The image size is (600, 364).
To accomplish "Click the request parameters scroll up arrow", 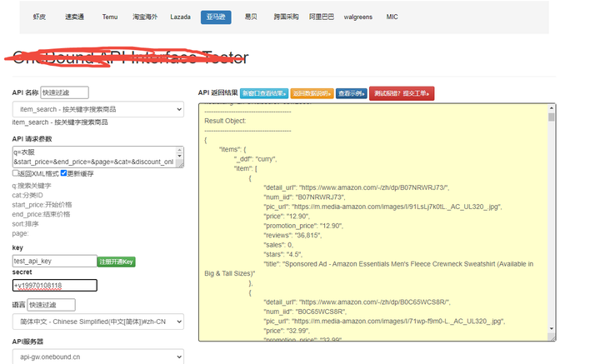I will (179, 149).
